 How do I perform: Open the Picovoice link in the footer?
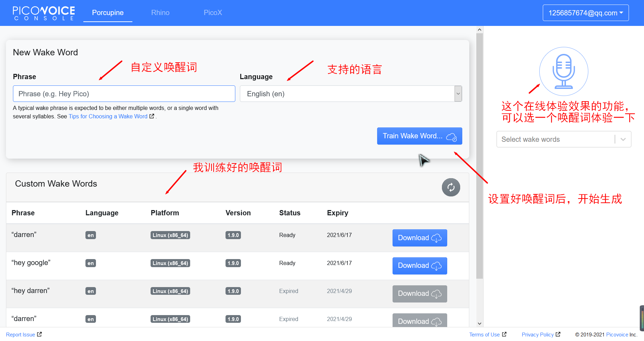617,334
